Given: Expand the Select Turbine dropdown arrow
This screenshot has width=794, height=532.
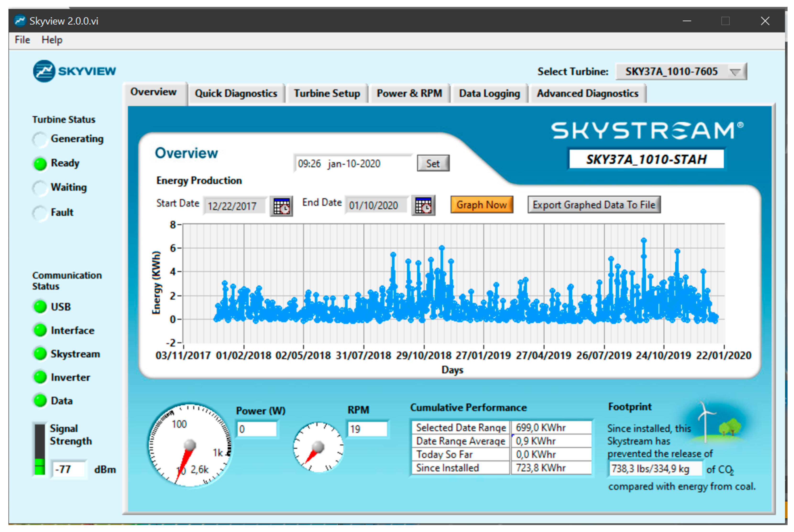Looking at the screenshot, I should click(x=735, y=72).
